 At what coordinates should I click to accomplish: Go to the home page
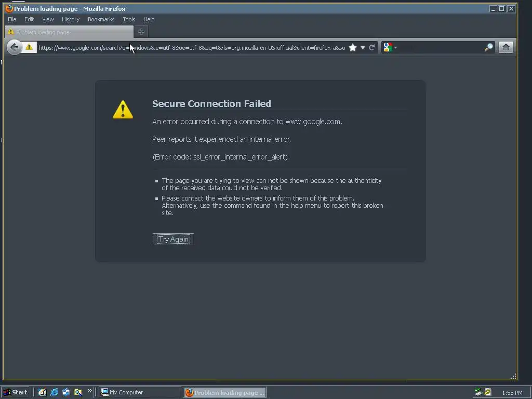click(x=506, y=47)
